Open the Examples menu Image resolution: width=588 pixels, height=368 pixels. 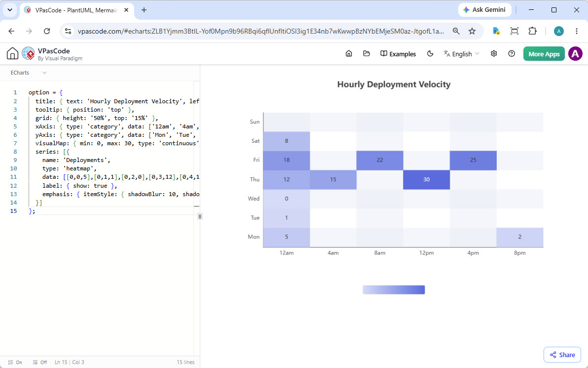click(x=398, y=54)
